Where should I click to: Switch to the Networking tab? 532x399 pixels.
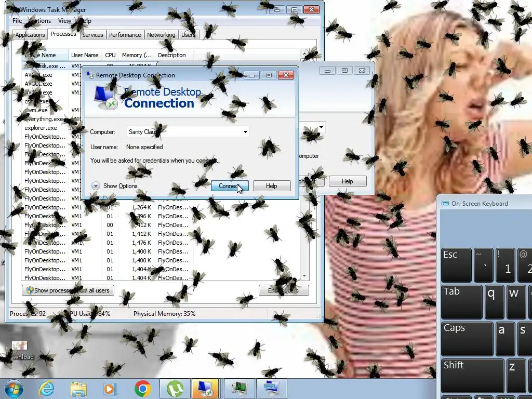(x=161, y=35)
